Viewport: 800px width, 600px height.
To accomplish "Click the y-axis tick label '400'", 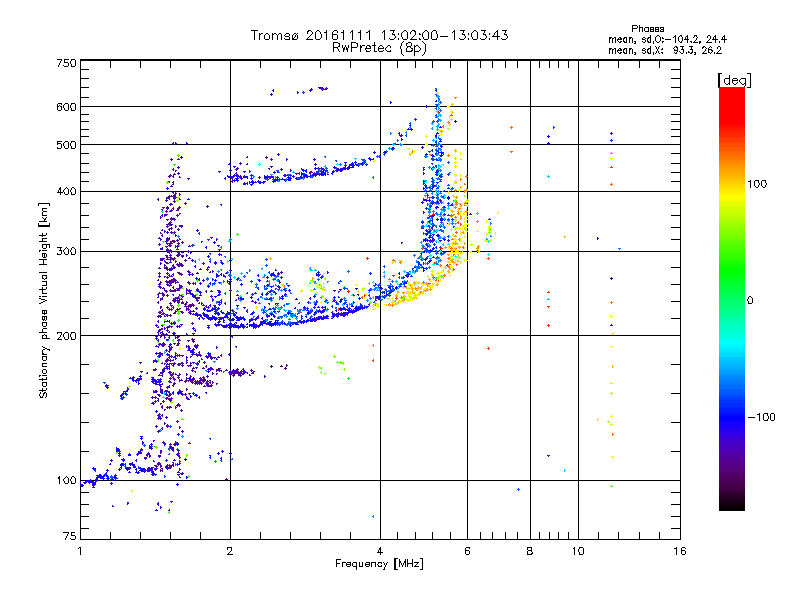I will point(66,192).
